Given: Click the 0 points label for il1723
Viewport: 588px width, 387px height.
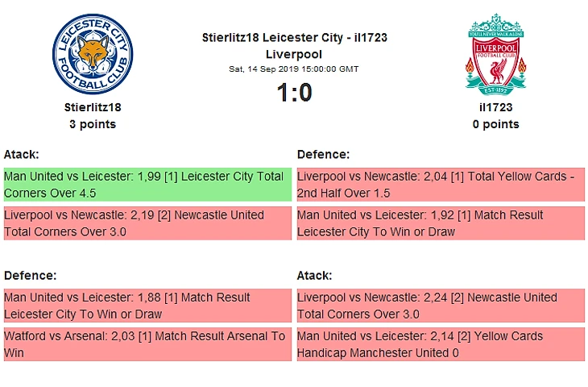Looking at the screenshot, I should (x=495, y=124).
